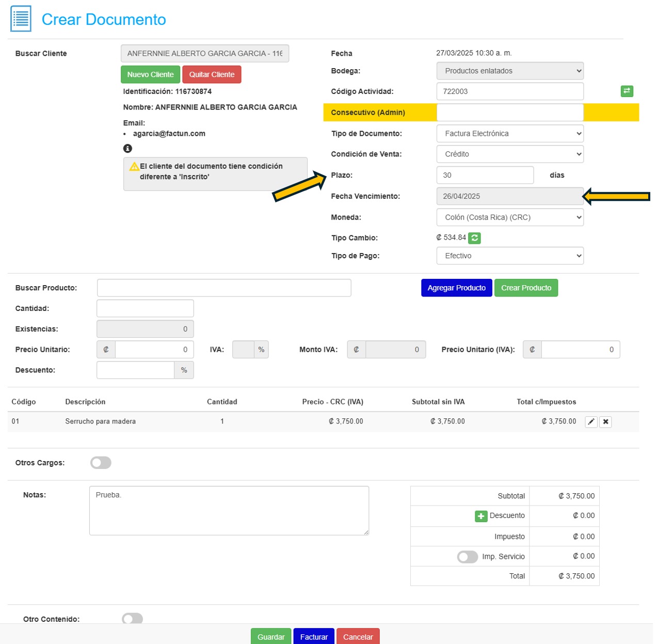Image resolution: width=657 pixels, height=644 pixels.
Task: Click the Plazo days input field
Action: (485, 175)
